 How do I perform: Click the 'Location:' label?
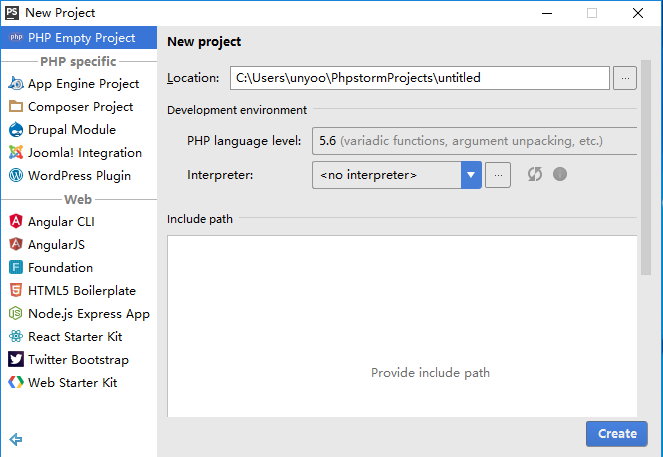click(193, 78)
